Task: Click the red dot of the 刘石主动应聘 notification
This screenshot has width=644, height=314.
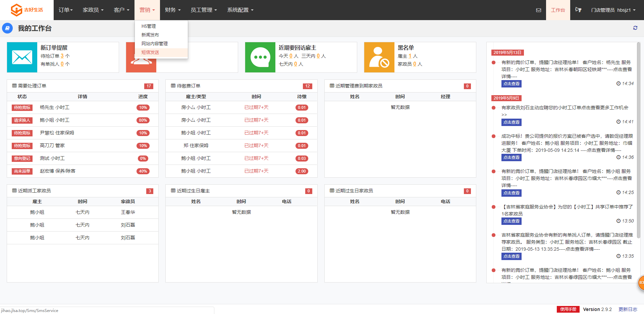Action: click(x=493, y=108)
